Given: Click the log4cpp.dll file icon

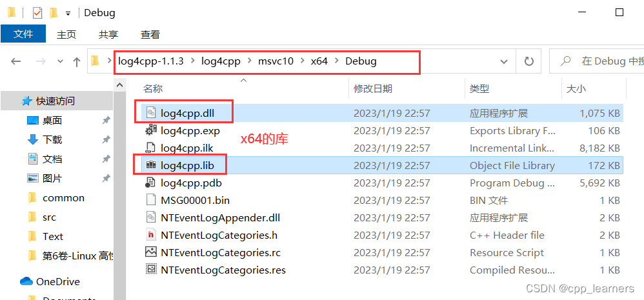Looking at the screenshot, I should (151, 113).
